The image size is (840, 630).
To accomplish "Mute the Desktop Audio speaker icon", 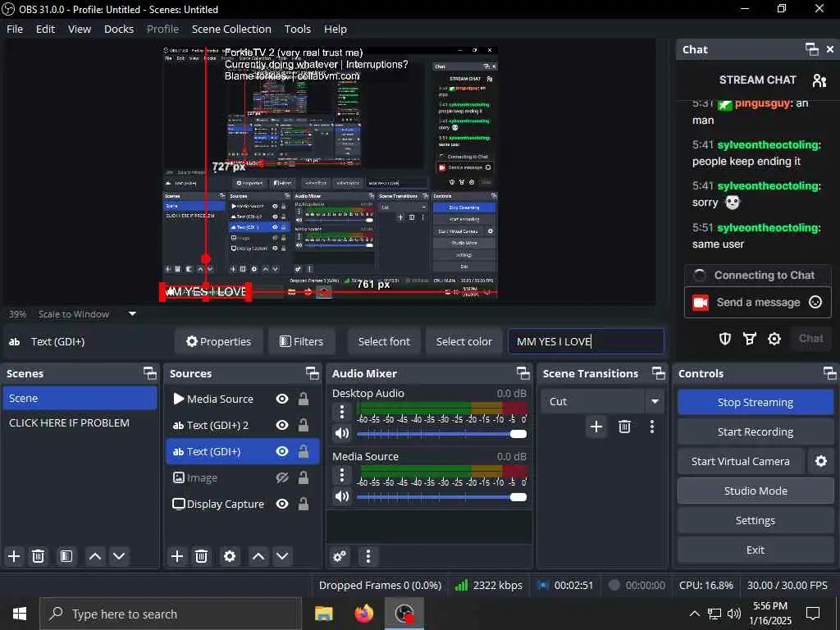I will click(x=342, y=433).
